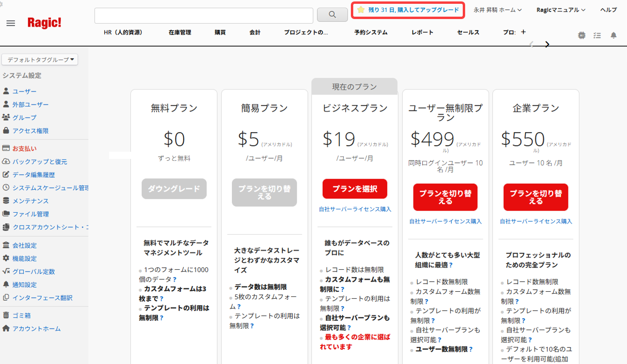Image resolution: width=627 pixels, height=364 pixels.
Task: Click the 無料プラン heading
Action: (x=174, y=108)
